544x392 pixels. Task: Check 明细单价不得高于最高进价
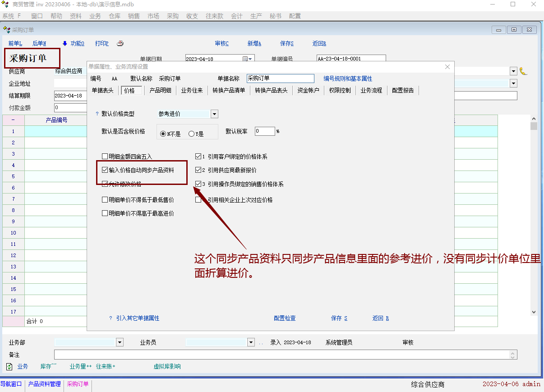point(105,213)
